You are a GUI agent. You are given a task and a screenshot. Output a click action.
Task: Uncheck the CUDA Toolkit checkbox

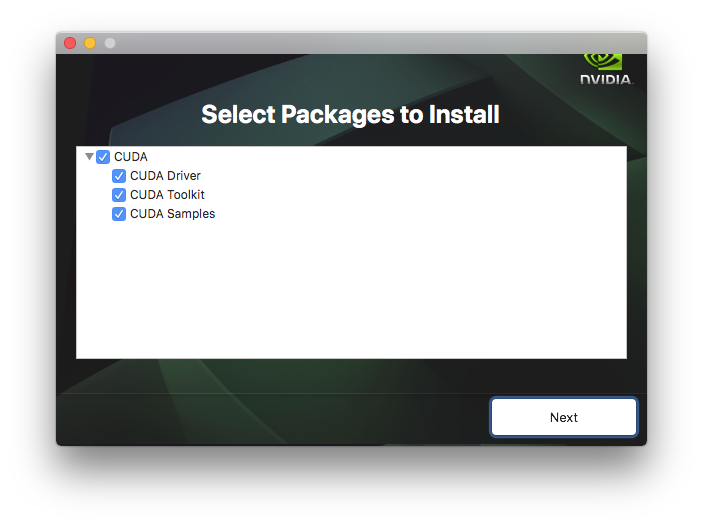[x=119, y=195]
